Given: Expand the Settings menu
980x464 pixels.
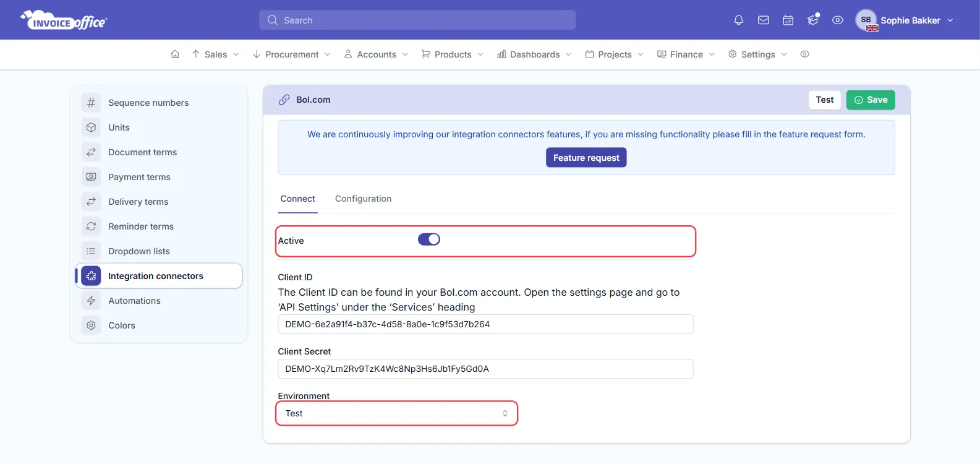Looking at the screenshot, I should [758, 54].
